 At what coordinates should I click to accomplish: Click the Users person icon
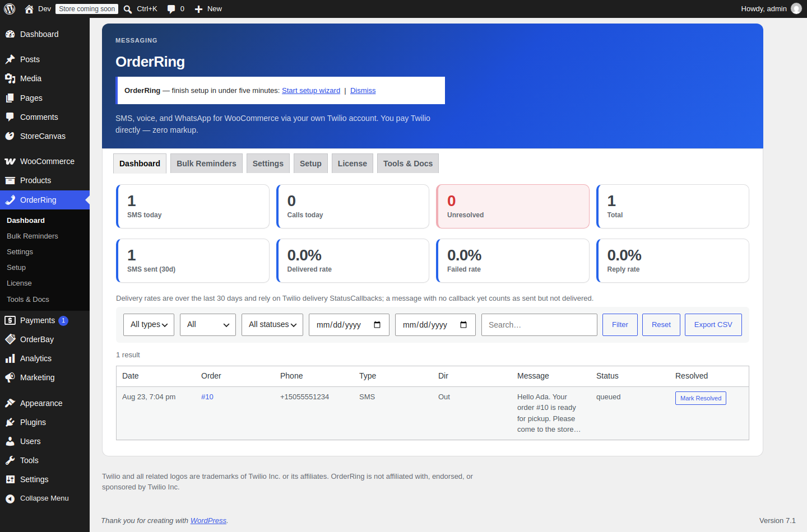10,441
